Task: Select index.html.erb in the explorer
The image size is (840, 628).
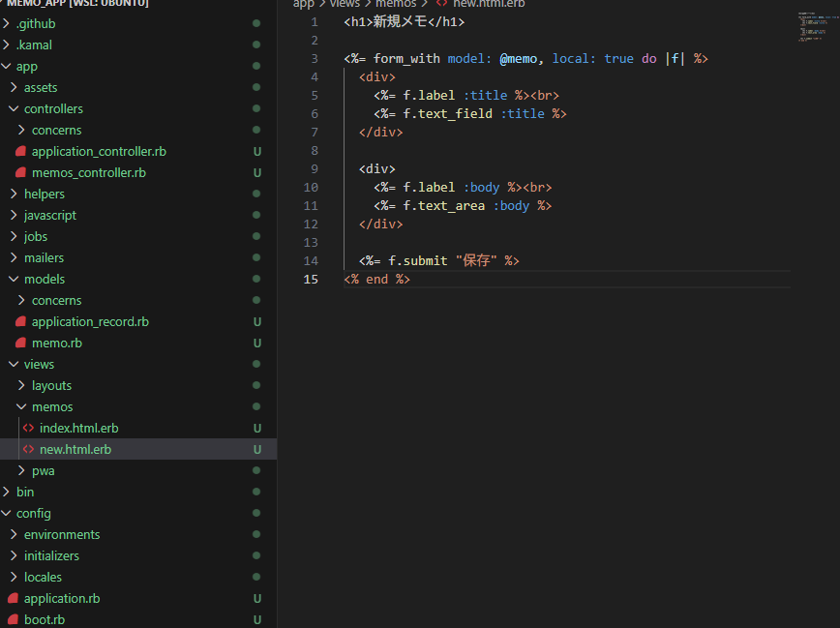Action: [x=79, y=428]
